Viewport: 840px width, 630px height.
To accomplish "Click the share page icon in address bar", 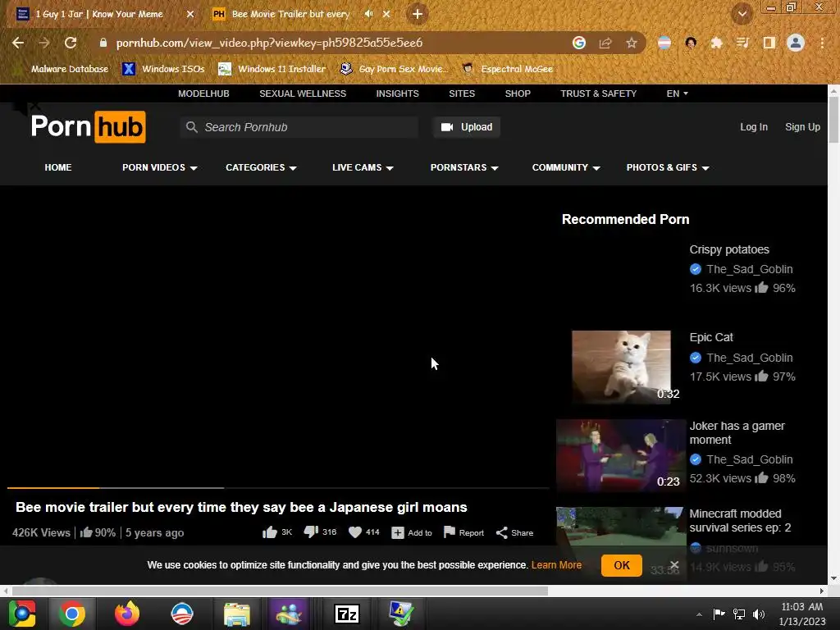I will click(x=605, y=43).
